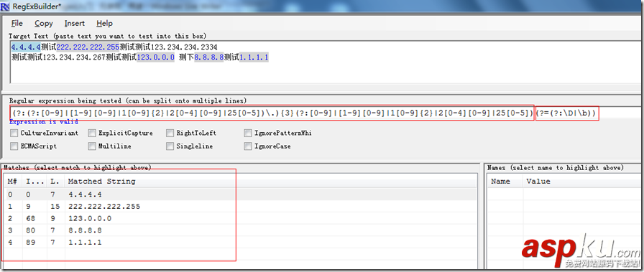Image resolution: width=644 pixels, height=272 pixels.
Task: Open the Help menu
Action: tap(104, 24)
